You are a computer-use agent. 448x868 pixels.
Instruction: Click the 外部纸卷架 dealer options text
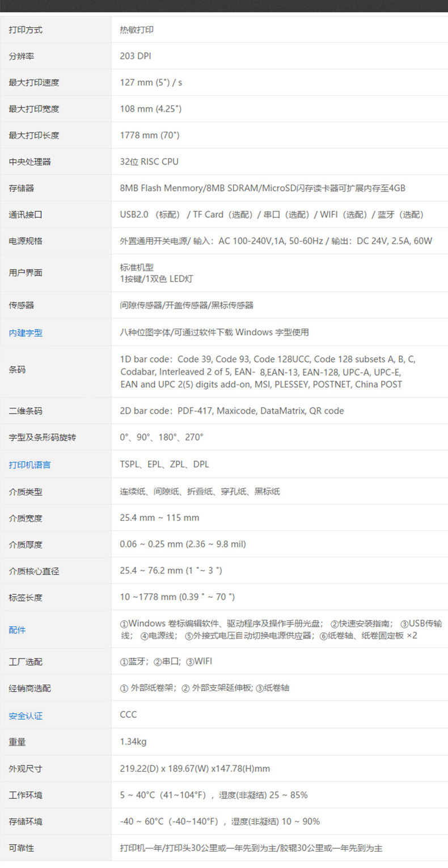(x=205, y=688)
